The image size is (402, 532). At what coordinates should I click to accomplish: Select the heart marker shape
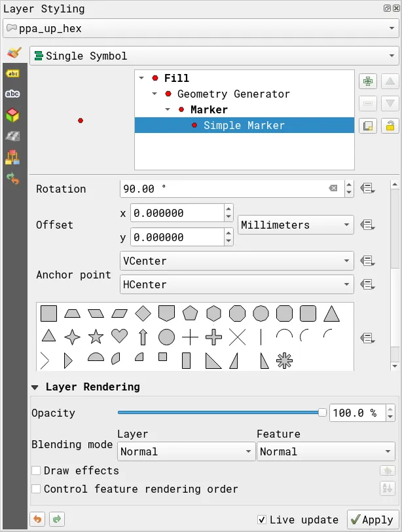[x=120, y=337]
